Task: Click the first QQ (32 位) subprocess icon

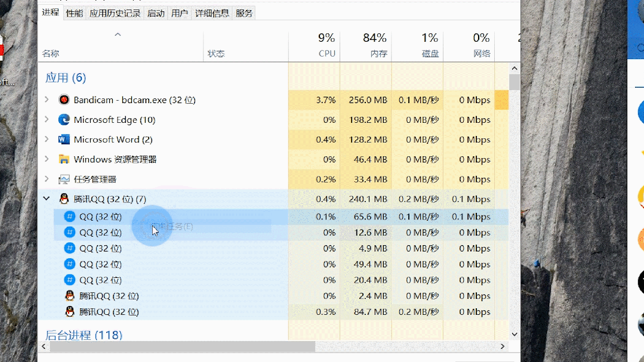Action: [x=70, y=216]
